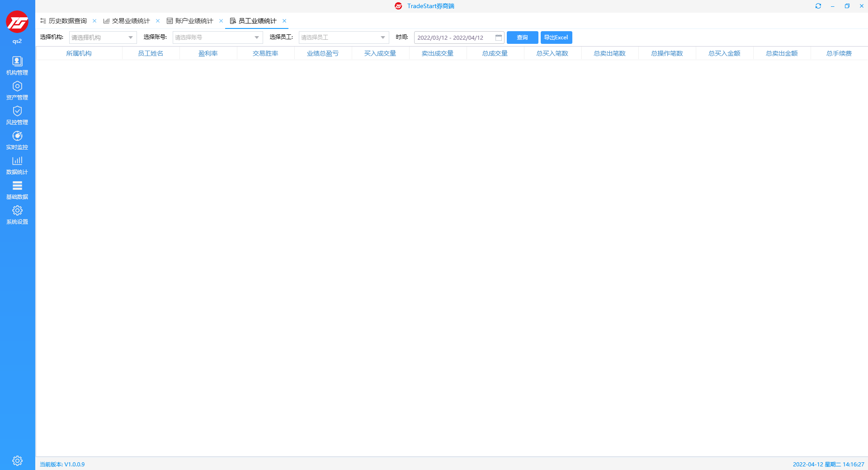Expand the 选择机构 dropdown
Screen dimensions: 868x470
pos(131,38)
